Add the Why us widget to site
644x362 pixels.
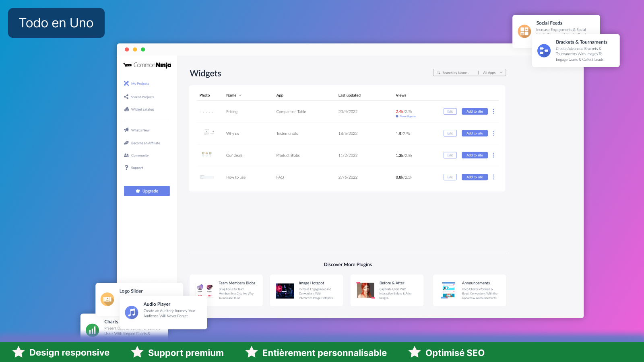475,133
